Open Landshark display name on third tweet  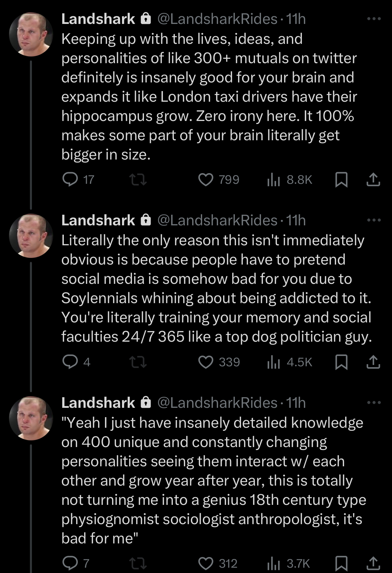pos(98,403)
